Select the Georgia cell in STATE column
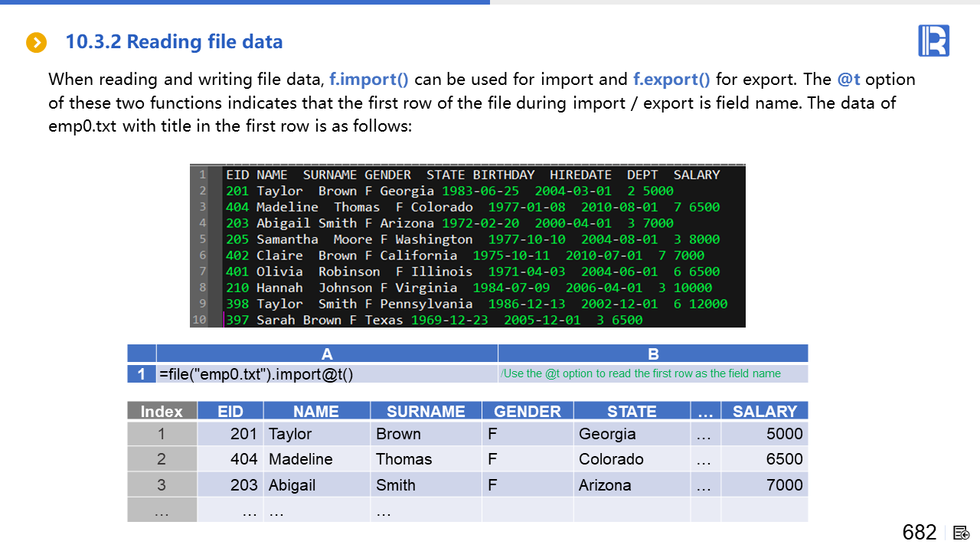Image resolution: width=980 pixels, height=551 pixels. click(x=607, y=434)
